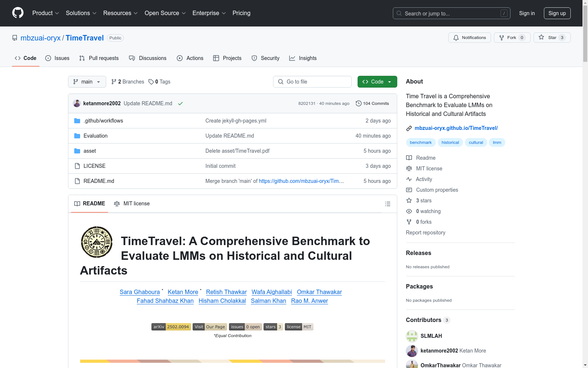This screenshot has height=368, width=588.
Task: Click the Sign up button
Action: [x=557, y=13]
